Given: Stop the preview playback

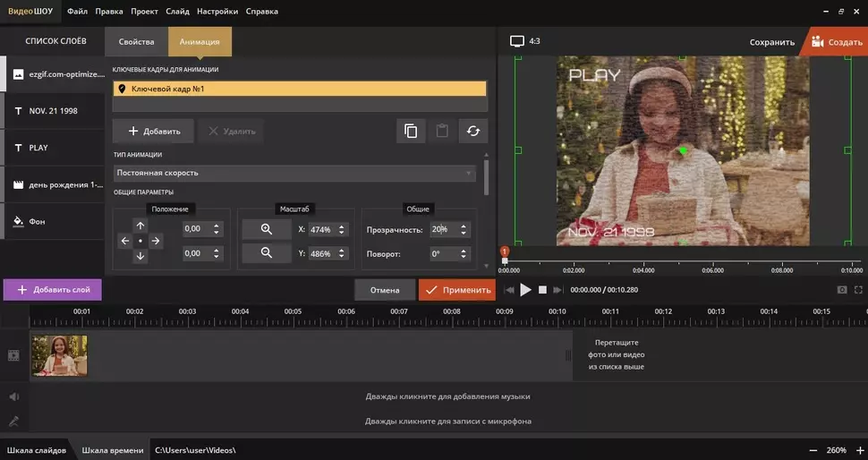Looking at the screenshot, I should point(542,289).
